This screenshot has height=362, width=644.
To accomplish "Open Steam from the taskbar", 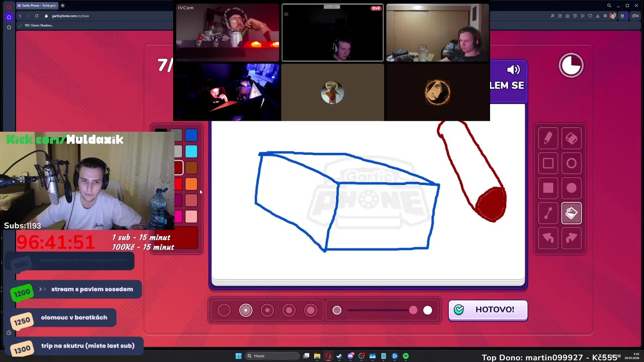I will (x=339, y=356).
